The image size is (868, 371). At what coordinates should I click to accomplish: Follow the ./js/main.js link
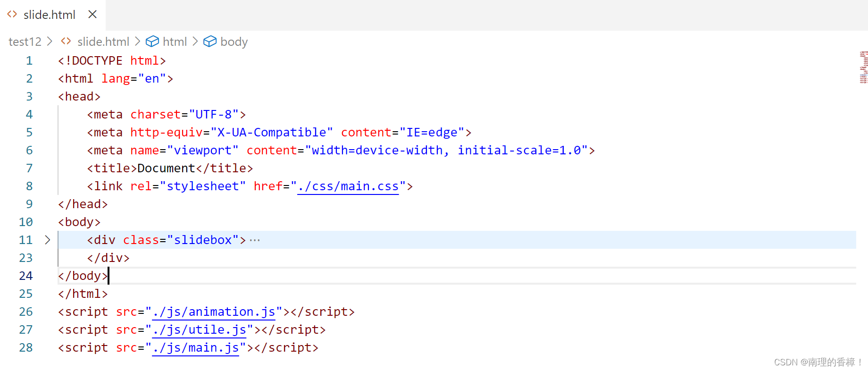point(195,348)
